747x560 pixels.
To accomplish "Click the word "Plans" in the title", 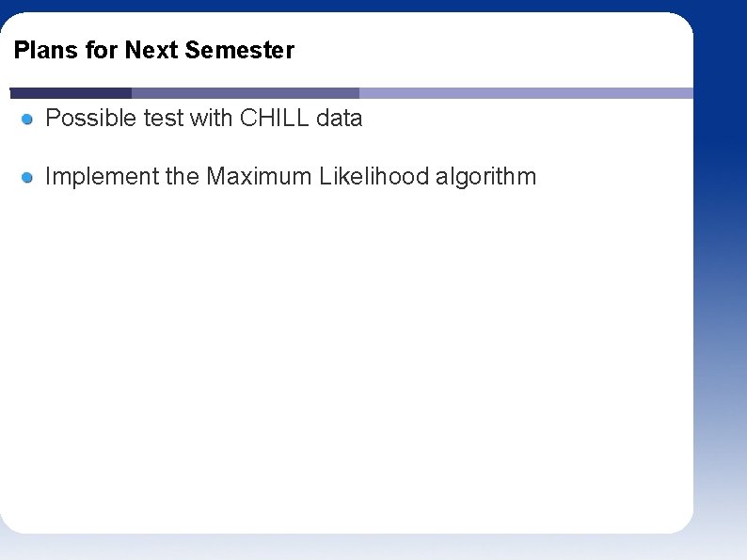I will point(46,50).
